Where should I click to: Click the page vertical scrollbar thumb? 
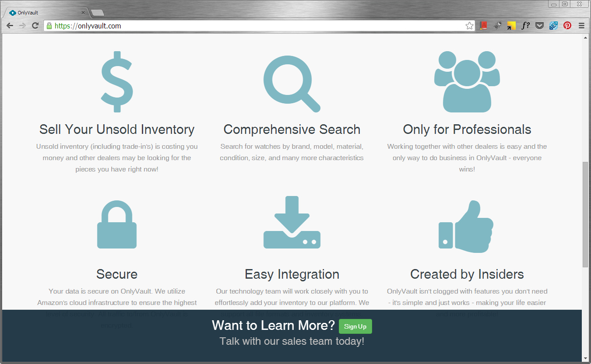click(x=585, y=214)
